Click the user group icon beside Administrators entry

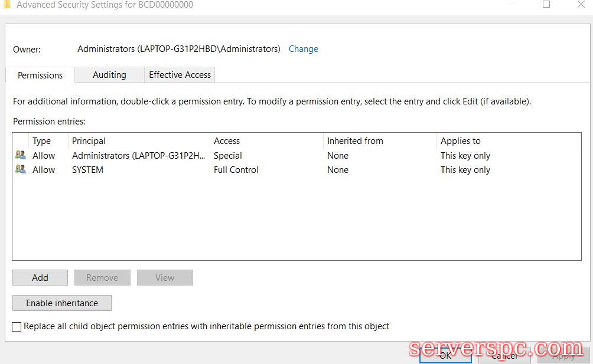pyautogui.click(x=21, y=155)
